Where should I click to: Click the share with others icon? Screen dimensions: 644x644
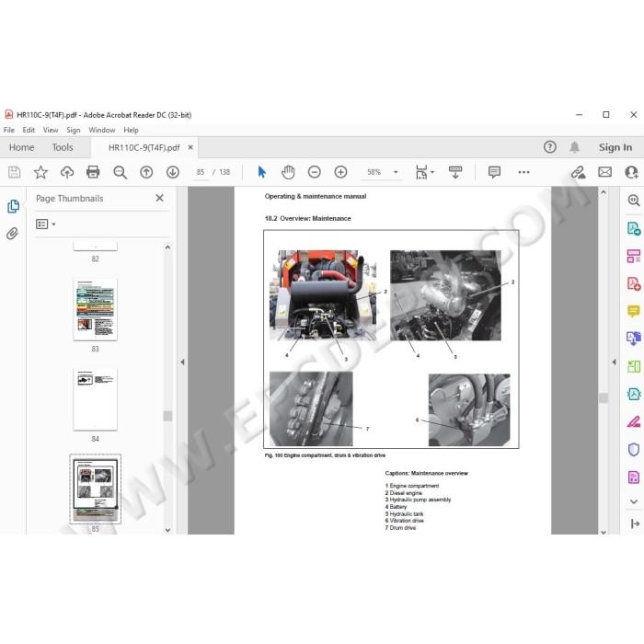click(x=631, y=172)
